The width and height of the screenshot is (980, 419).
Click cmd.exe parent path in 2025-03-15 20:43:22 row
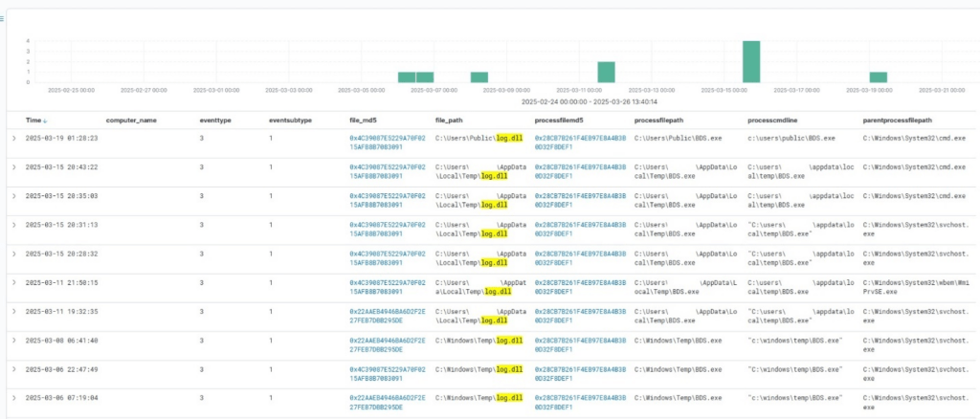coord(914,167)
